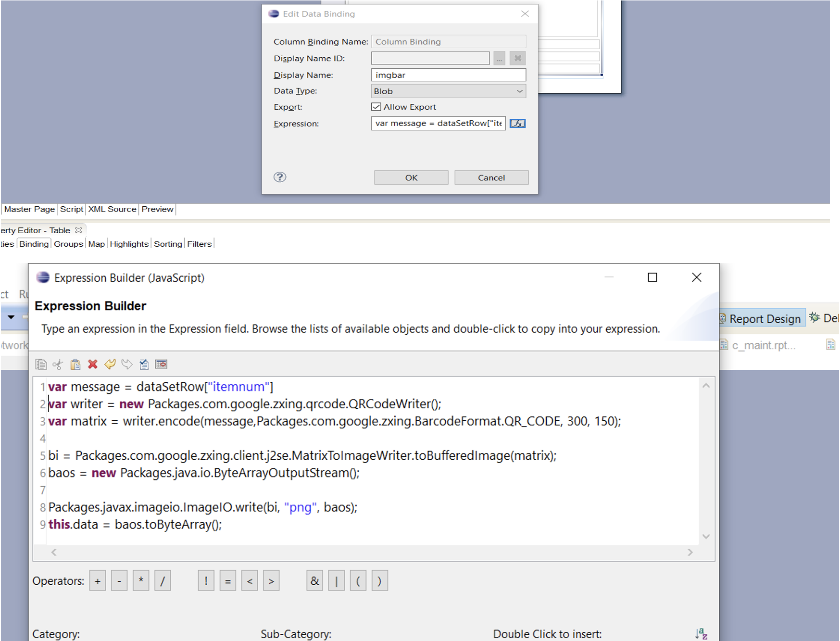Viewport: 840px width, 641px height.
Task: Click the Expression text field
Action: [x=439, y=124]
